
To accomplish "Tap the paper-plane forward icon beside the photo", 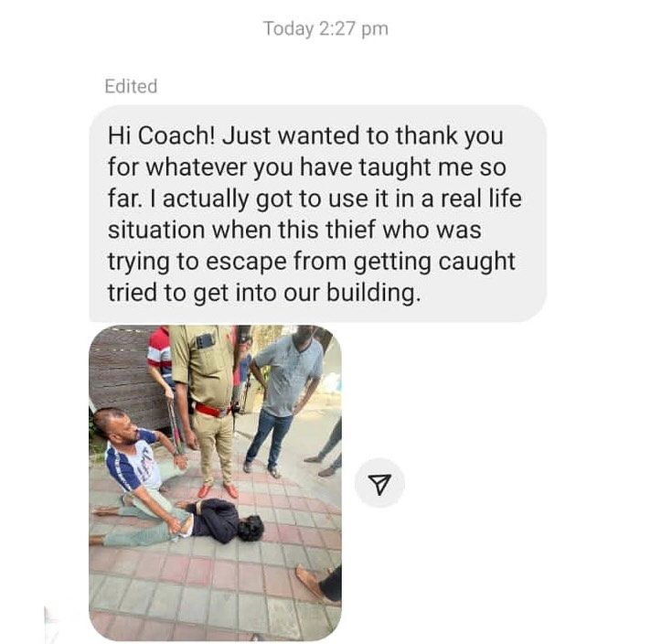I will [x=379, y=483].
